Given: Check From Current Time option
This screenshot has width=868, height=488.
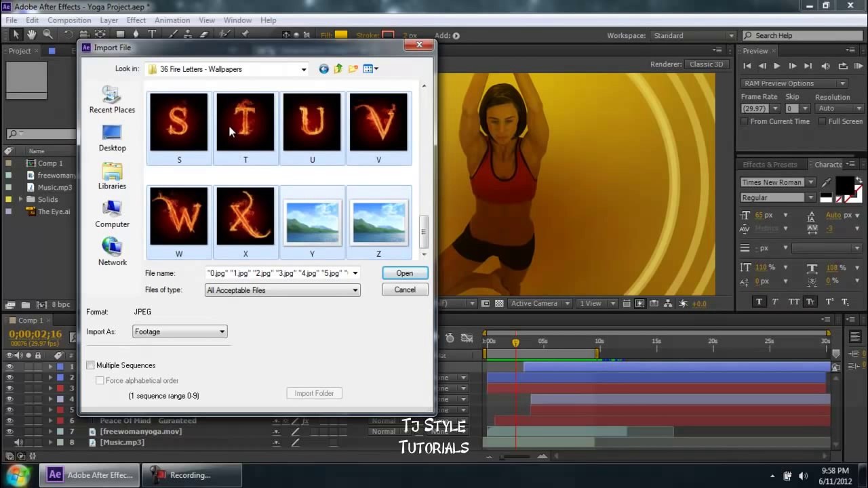Looking at the screenshot, I should tap(745, 121).
